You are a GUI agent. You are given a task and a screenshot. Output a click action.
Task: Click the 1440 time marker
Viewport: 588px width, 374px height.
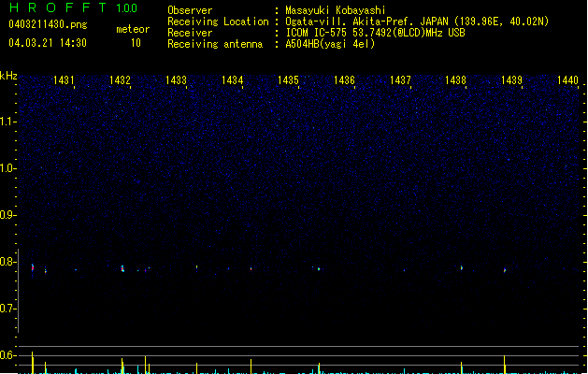coord(567,80)
